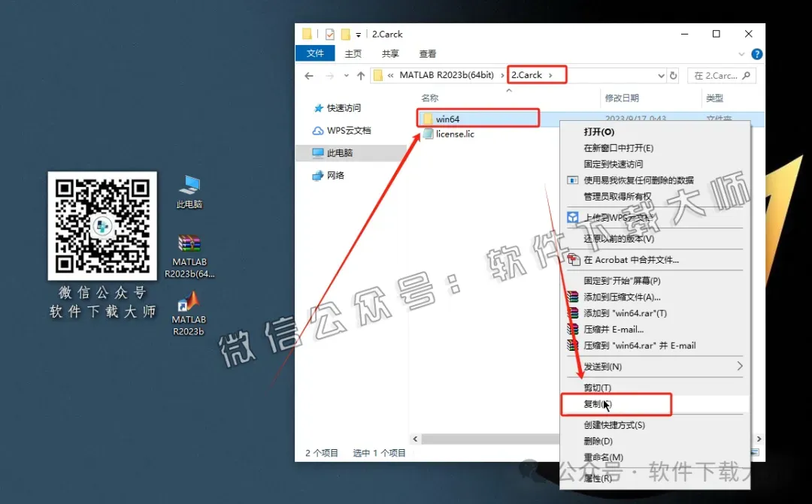812x504 pixels.
Task: Choose 上传到WPS云文档
Action: (x=655, y=217)
